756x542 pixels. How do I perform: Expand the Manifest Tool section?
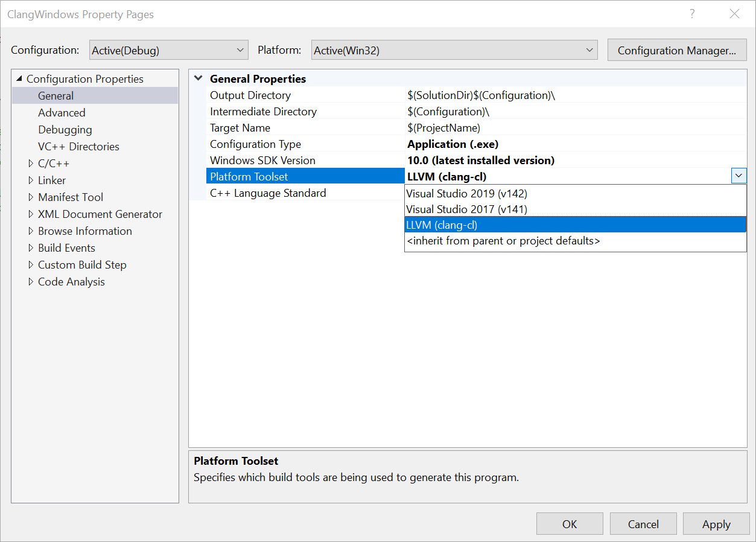tap(31, 197)
